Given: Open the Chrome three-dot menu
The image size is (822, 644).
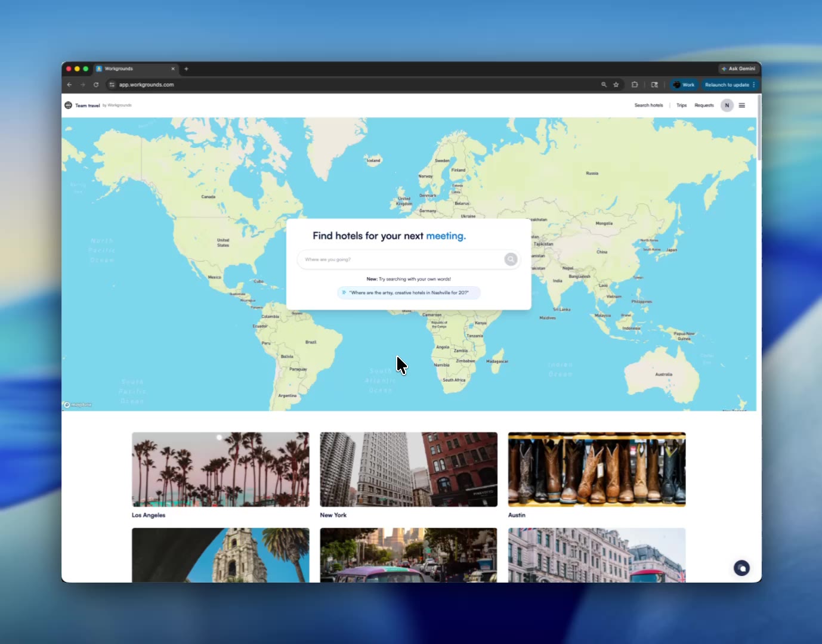Looking at the screenshot, I should click(753, 84).
